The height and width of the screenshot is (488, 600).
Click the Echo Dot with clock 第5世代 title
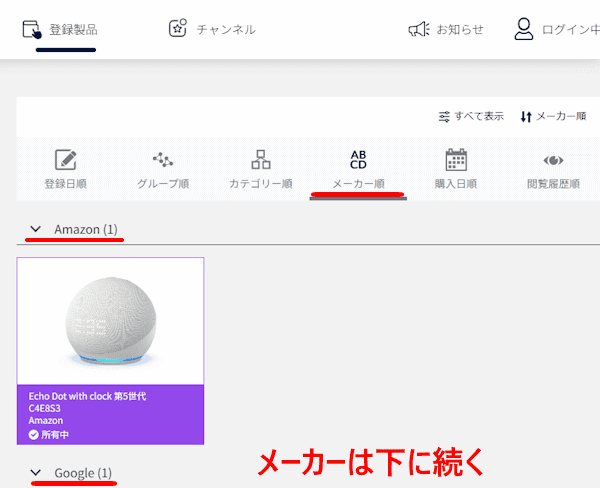tap(87, 396)
